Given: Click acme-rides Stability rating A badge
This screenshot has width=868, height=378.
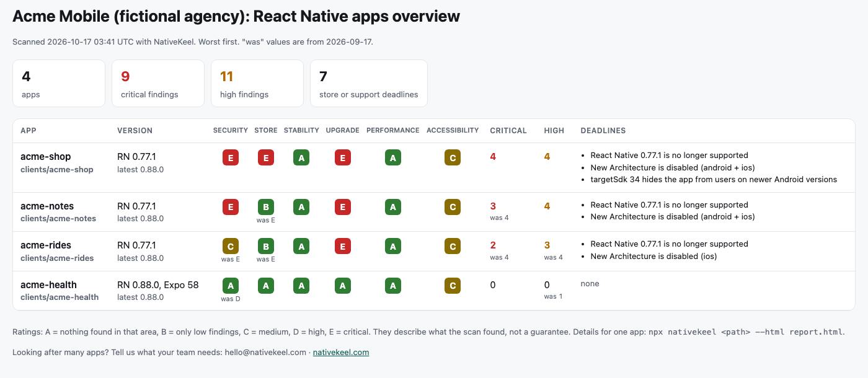Looking at the screenshot, I should [301, 246].
